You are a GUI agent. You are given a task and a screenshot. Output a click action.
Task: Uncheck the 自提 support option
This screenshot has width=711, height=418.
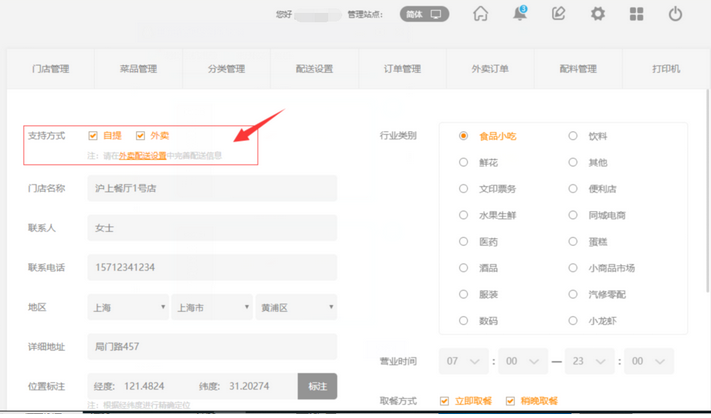click(x=93, y=135)
